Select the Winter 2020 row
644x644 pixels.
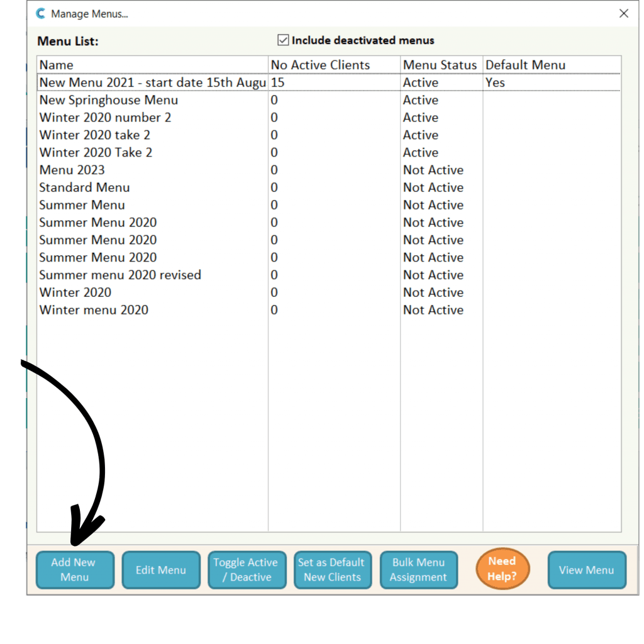(x=328, y=292)
